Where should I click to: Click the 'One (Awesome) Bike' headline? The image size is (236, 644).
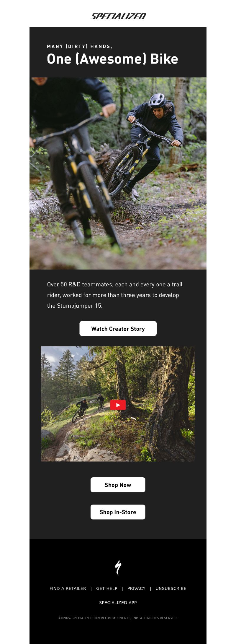112,59
